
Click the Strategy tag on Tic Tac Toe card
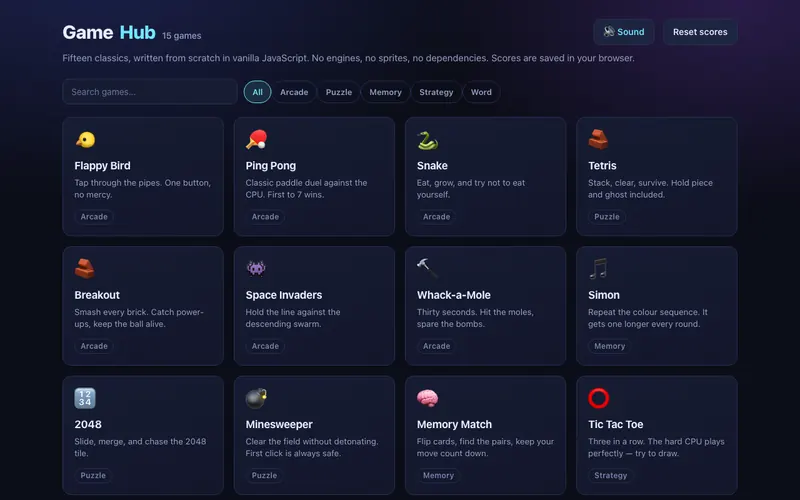pyautogui.click(x=610, y=476)
